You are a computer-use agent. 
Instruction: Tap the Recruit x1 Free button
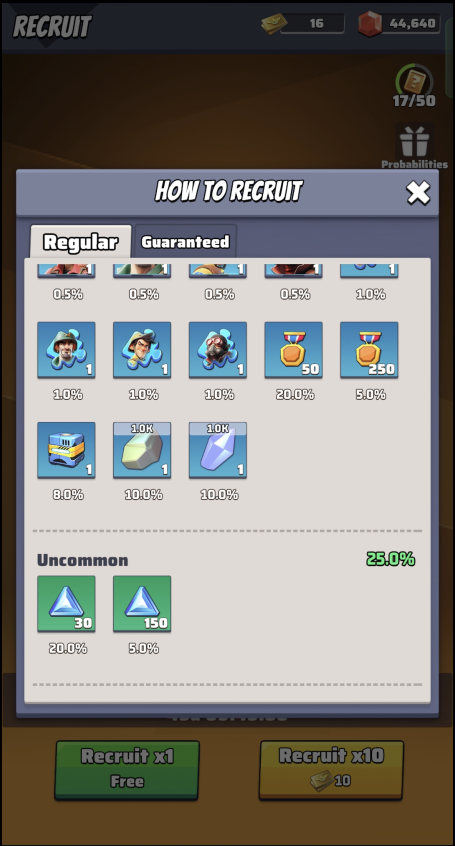point(127,770)
